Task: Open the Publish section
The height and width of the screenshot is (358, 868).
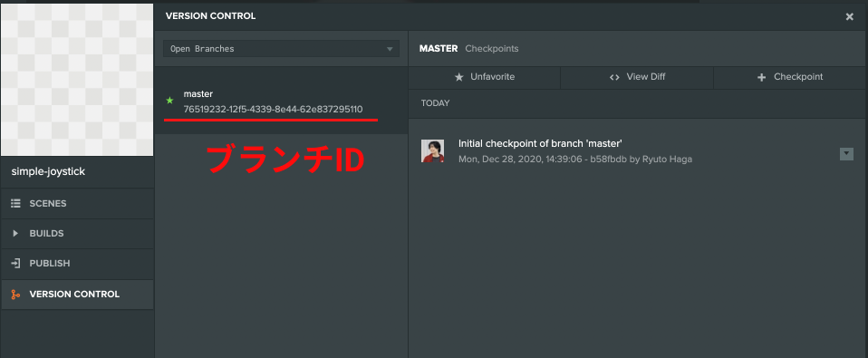Action: 77,264
